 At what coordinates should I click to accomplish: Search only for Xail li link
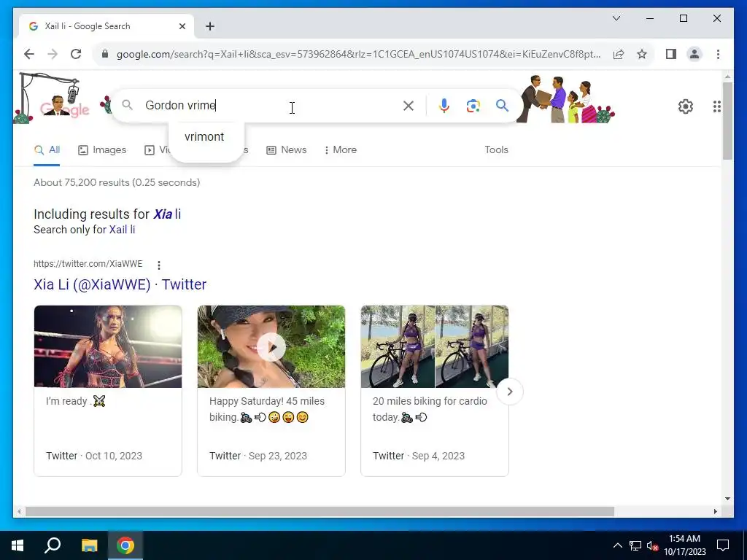[122, 230]
